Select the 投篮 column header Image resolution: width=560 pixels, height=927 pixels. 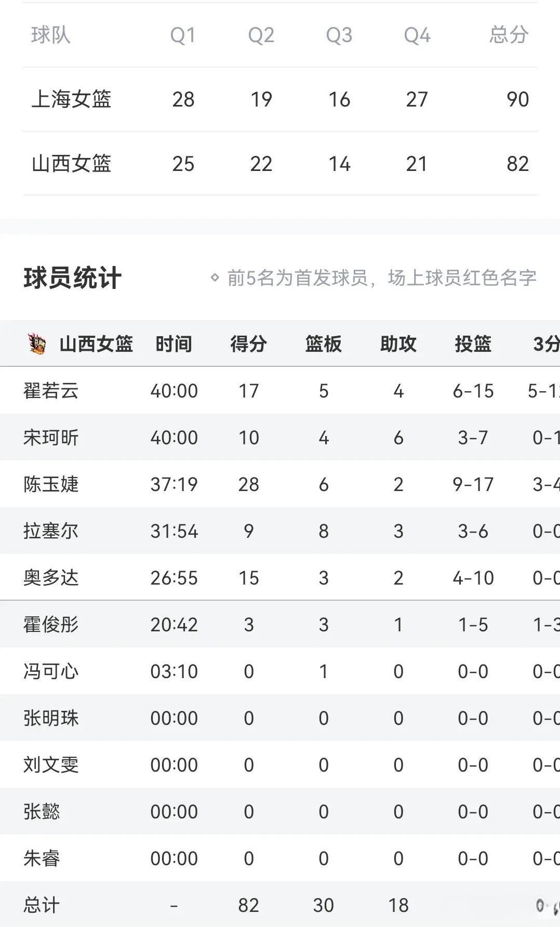[473, 344]
